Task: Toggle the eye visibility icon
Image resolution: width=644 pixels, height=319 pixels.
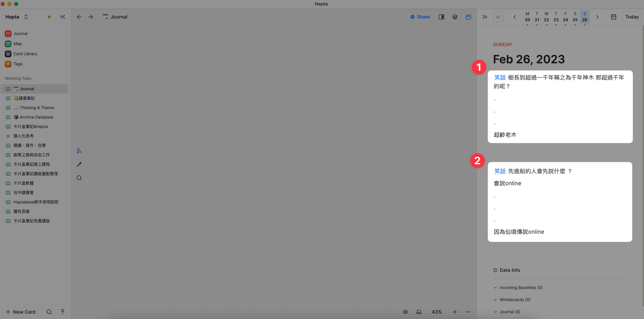Action: (x=405, y=312)
